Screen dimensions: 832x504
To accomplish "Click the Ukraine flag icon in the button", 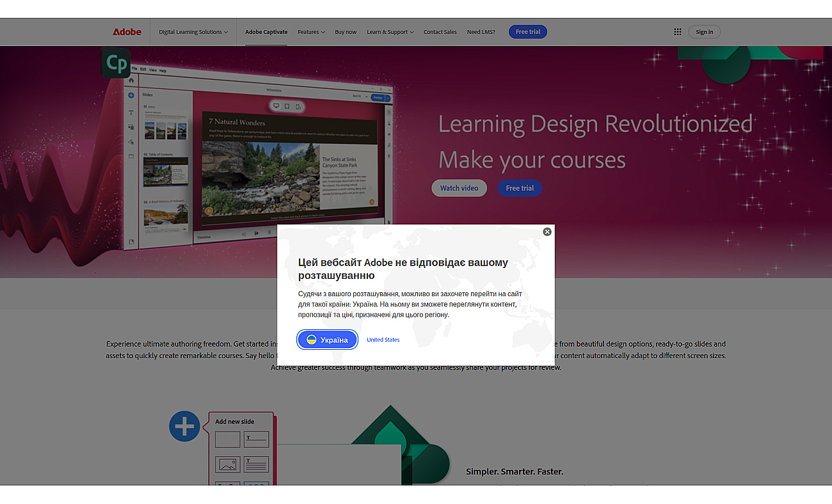I will (312, 340).
